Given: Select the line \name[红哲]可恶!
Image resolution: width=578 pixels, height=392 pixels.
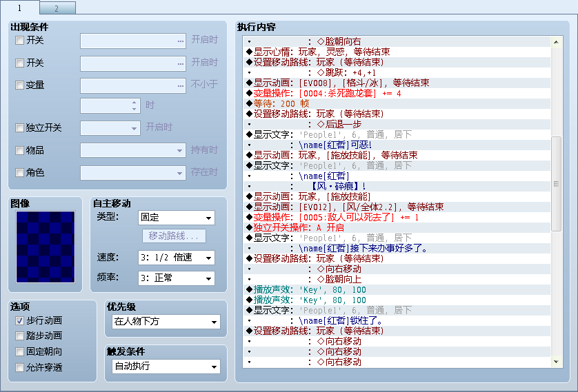Looking at the screenshot, I should pyautogui.click(x=398, y=145).
